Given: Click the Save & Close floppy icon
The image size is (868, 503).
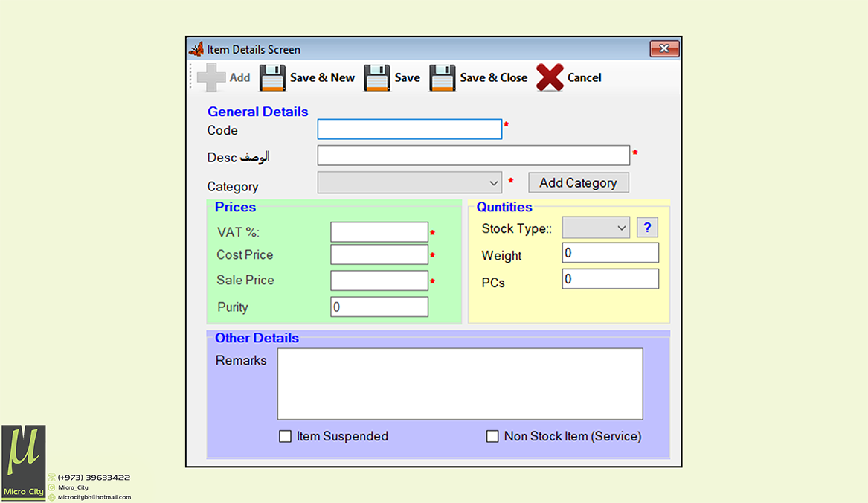Looking at the screenshot, I should pos(443,77).
